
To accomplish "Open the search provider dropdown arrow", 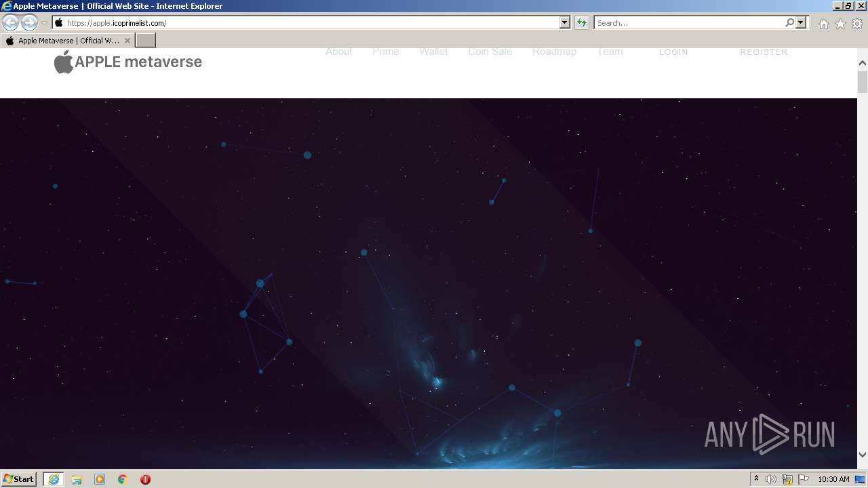I will (801, 22).
